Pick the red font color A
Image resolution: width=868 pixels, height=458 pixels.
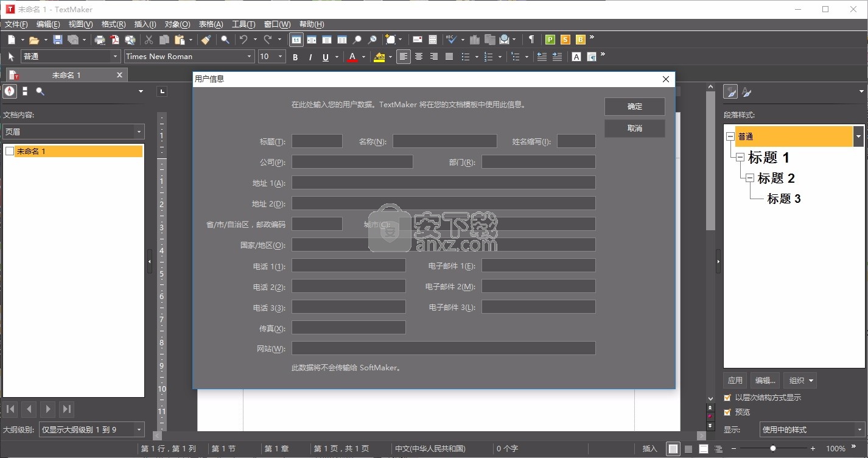(352, 57)
